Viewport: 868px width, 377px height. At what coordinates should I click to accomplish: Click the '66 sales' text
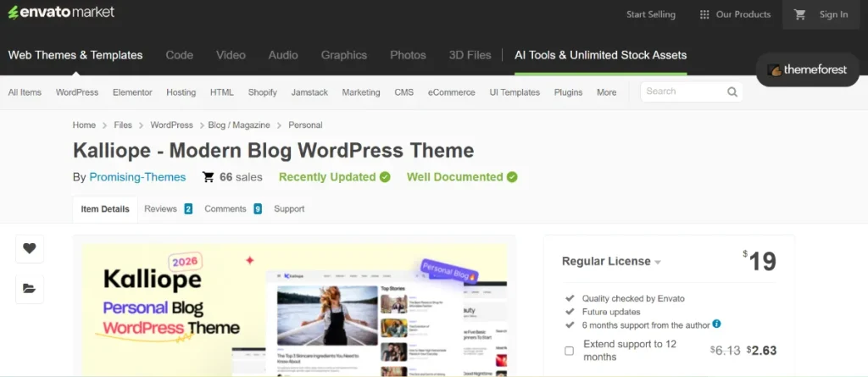241,177
